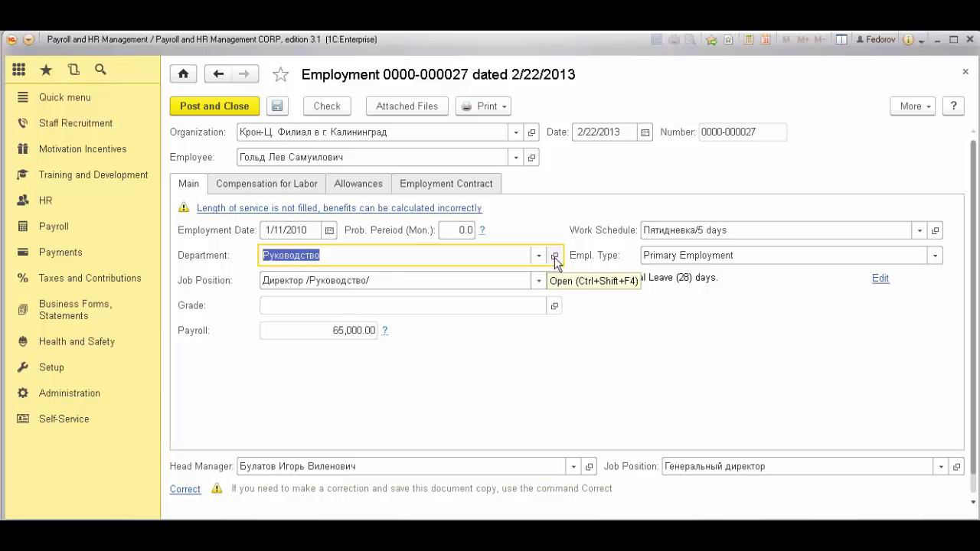Open Quick menu in the sidebar

[65, 97]
